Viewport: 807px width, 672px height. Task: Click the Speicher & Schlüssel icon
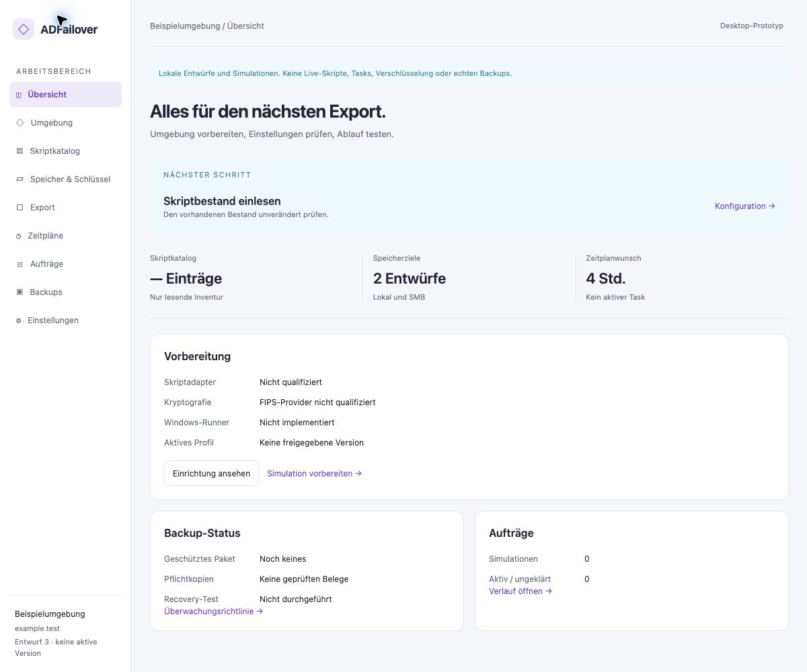20,179
